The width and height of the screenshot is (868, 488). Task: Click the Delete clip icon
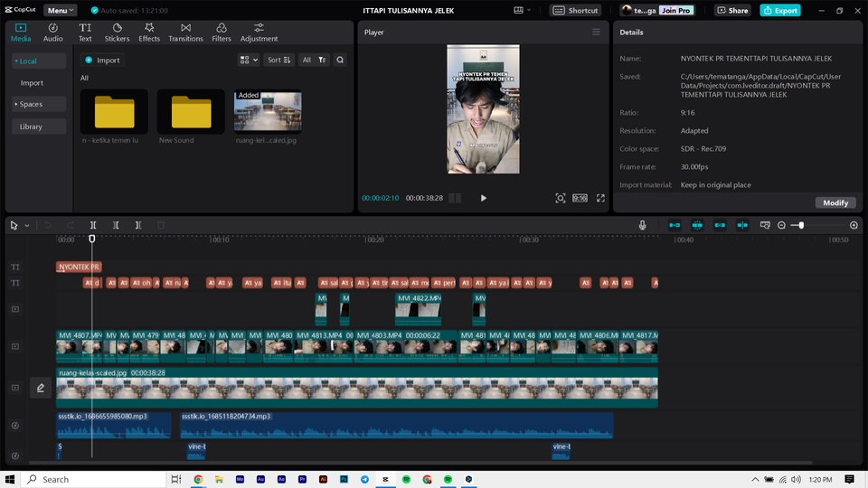(161, 225)
